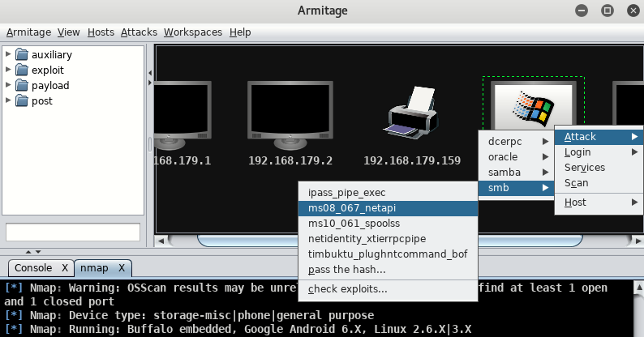
Task: Expand the exploit module tree
Action: click(8, 70)
